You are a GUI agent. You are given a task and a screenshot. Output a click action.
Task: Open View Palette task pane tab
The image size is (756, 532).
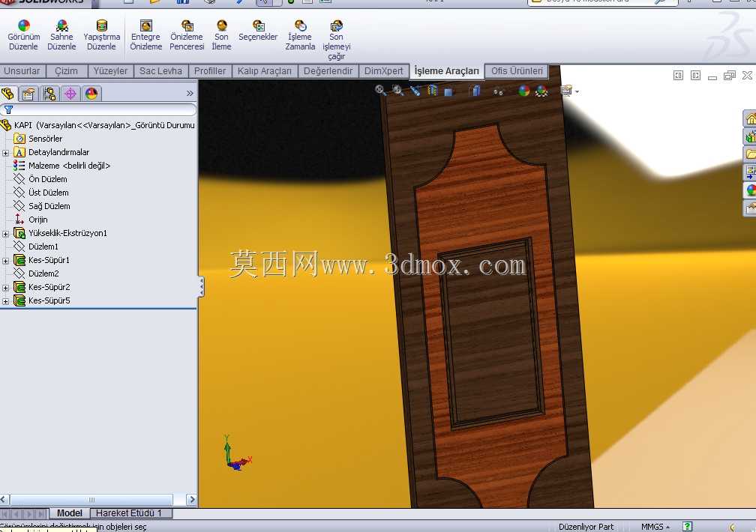pos(750,172)
